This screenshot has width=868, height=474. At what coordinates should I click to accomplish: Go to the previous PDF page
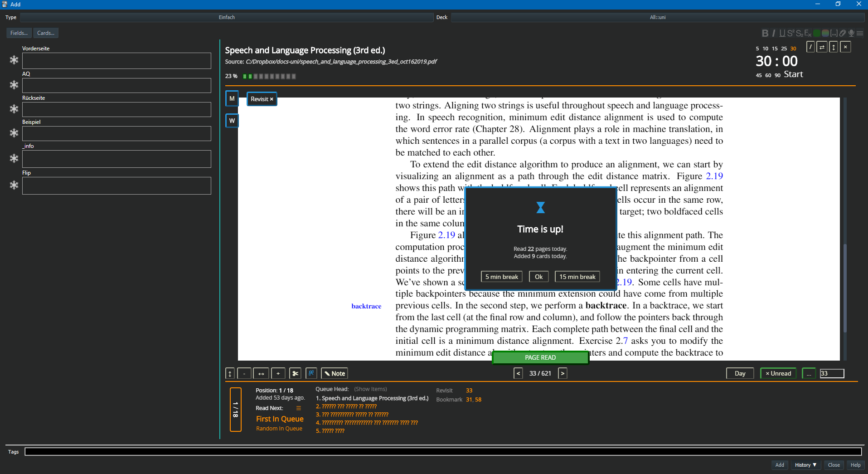point(518,373)
